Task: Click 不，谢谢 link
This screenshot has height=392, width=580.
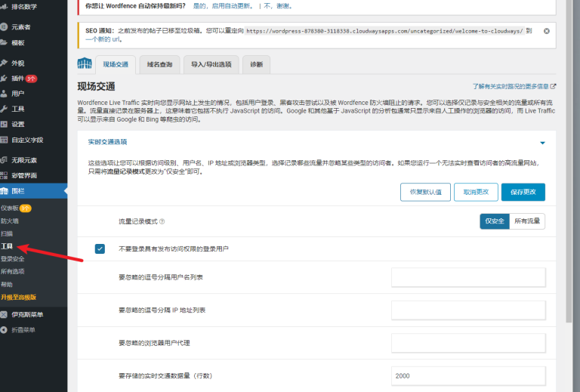Action: [278, 6]
